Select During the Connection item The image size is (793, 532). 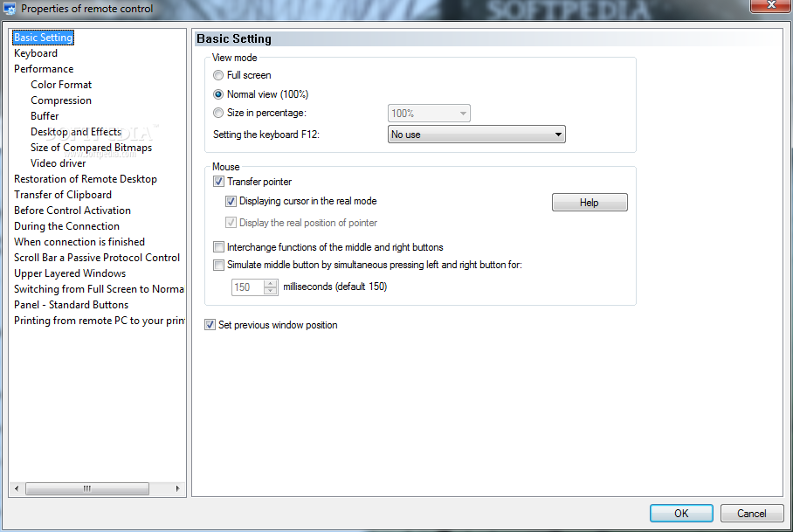66,225
